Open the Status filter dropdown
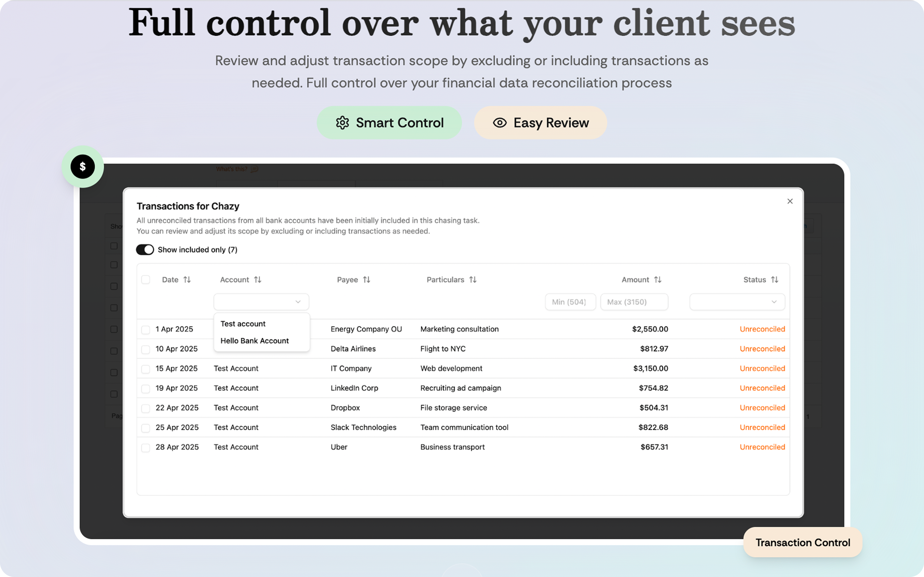Viewport: 924px width, 577px height. 737,302
